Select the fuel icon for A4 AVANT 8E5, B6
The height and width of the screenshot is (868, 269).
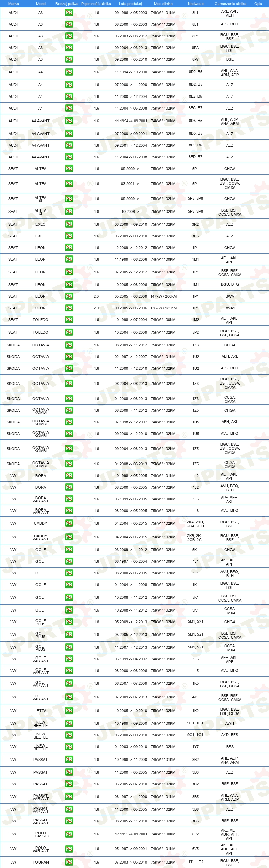[x=69, y=145]
